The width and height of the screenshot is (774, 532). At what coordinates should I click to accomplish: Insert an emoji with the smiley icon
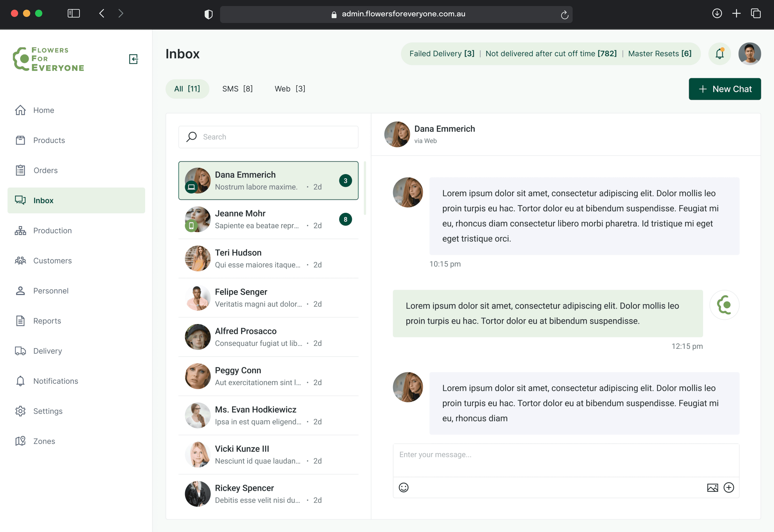click(403, 487)
